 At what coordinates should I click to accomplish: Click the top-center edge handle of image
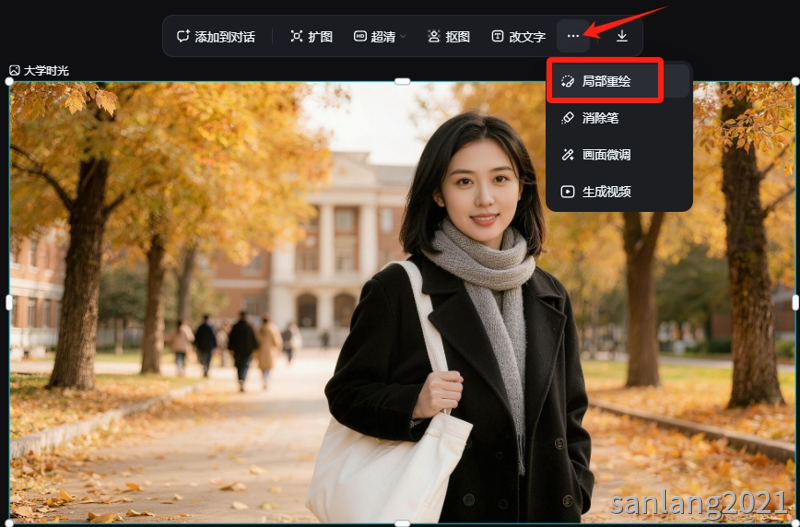coord(403,82)
